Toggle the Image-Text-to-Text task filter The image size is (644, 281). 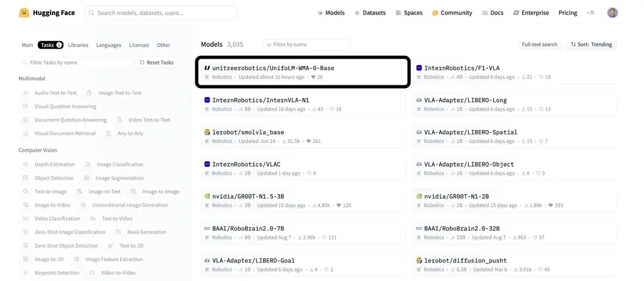(114, 93)
